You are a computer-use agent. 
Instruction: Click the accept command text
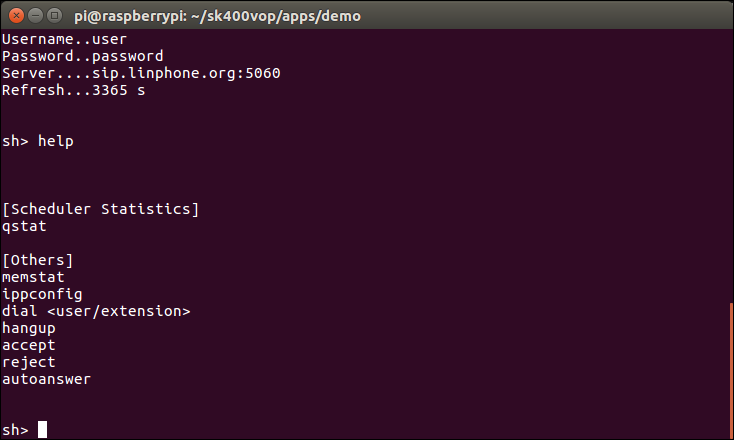29,345
